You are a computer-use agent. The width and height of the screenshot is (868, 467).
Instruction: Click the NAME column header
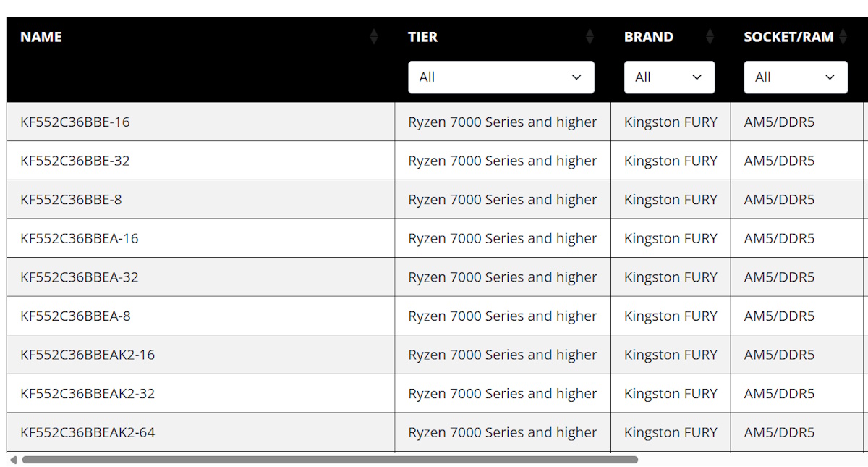pos(41,37)
